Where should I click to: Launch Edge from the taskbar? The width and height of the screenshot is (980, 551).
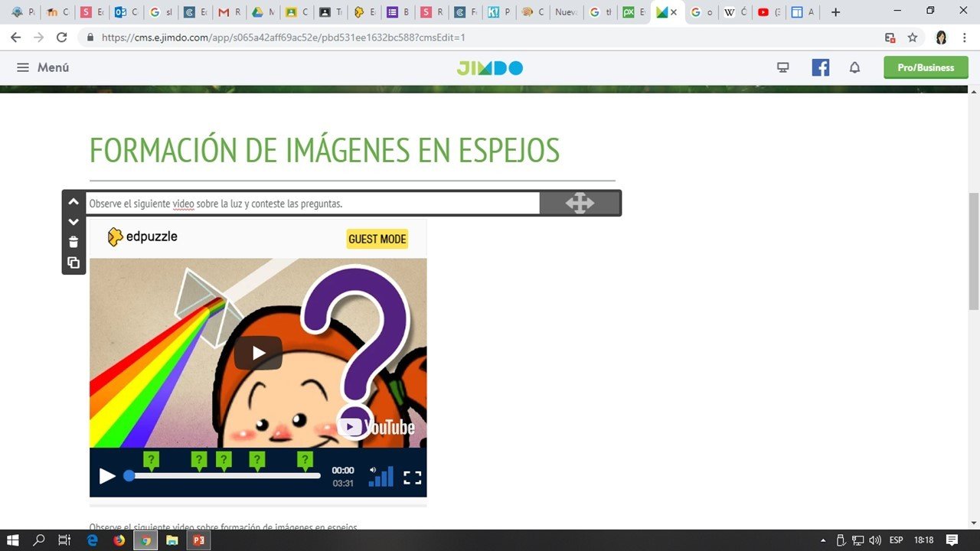pyautogui.click(x=92, y=540)
